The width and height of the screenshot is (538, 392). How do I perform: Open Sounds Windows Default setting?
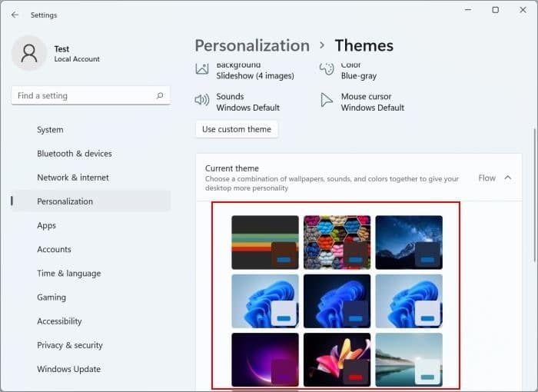point(237,102)
